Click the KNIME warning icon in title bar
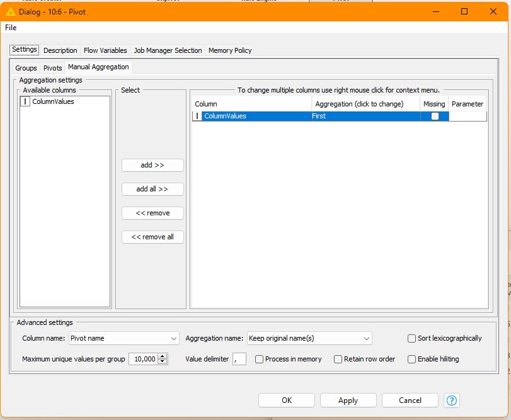 (x=11, y=11)
